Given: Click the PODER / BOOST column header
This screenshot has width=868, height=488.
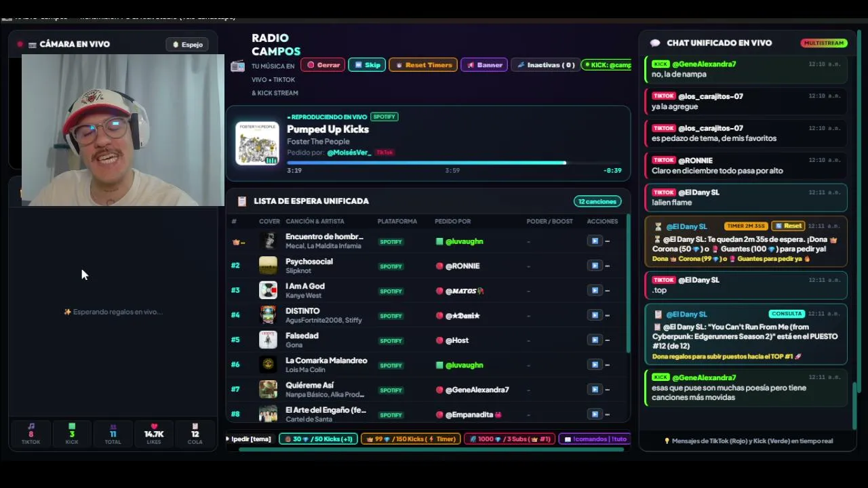Looking at the screenshot, I should click(550, 222).
